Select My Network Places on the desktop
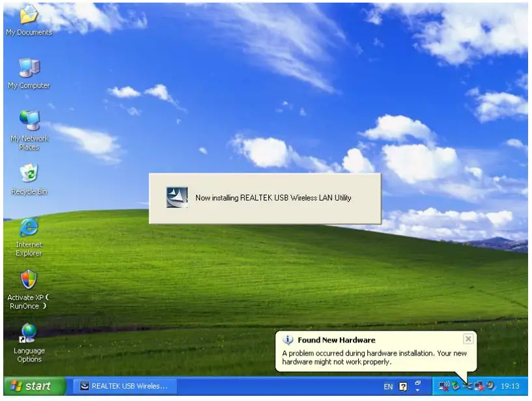532x401 pixels. [x=29, y=130]
